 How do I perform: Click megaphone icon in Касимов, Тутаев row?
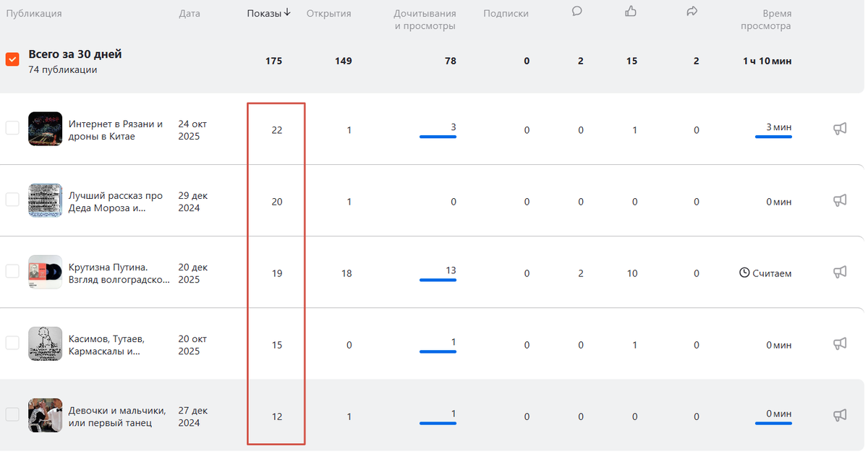pyautogui.click(x=840, y=344)
